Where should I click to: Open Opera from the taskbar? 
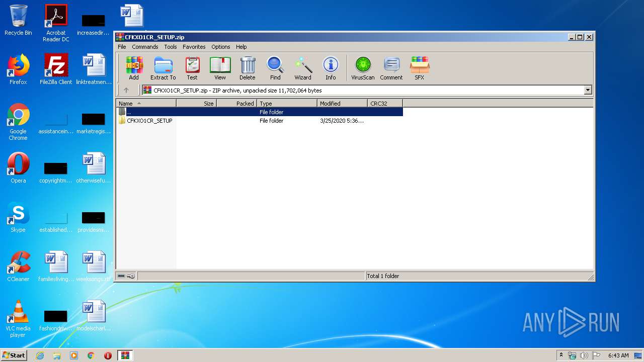click(108, 355)
